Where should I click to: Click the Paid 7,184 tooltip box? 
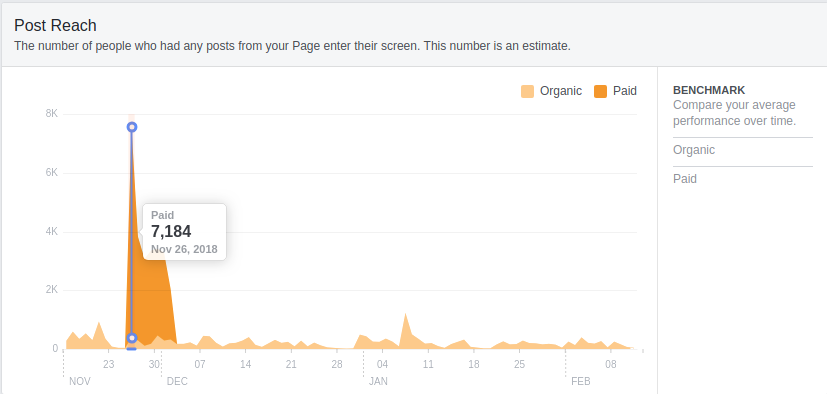tap(185, 232)
